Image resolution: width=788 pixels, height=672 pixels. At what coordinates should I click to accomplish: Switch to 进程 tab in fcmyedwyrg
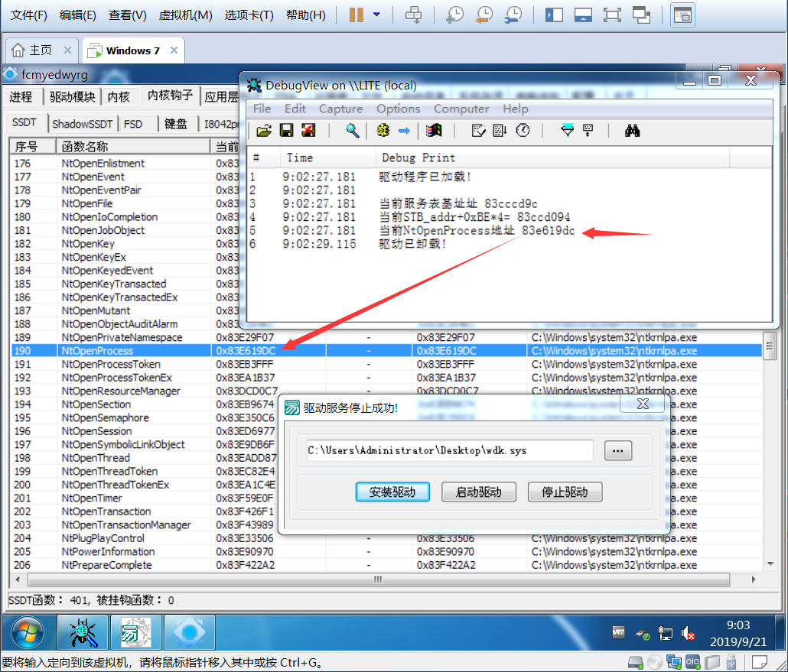click(x=21, y=96)
